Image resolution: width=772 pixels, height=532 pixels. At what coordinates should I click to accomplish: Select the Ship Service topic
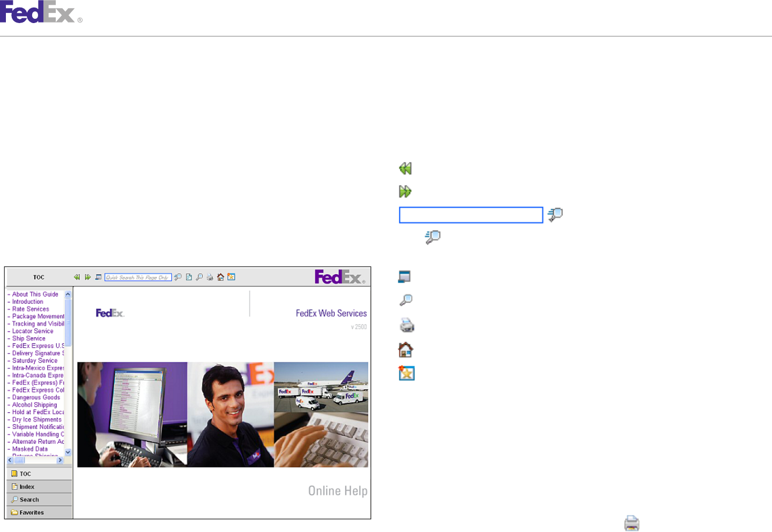coord(29,339)
